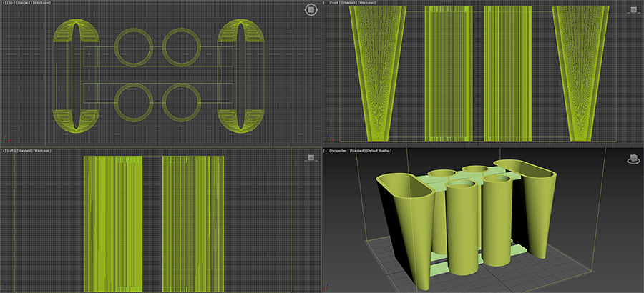Open the [Standard] menu in the Front viewport
This screenshot has height=293, width=644.
click(349, 3)
